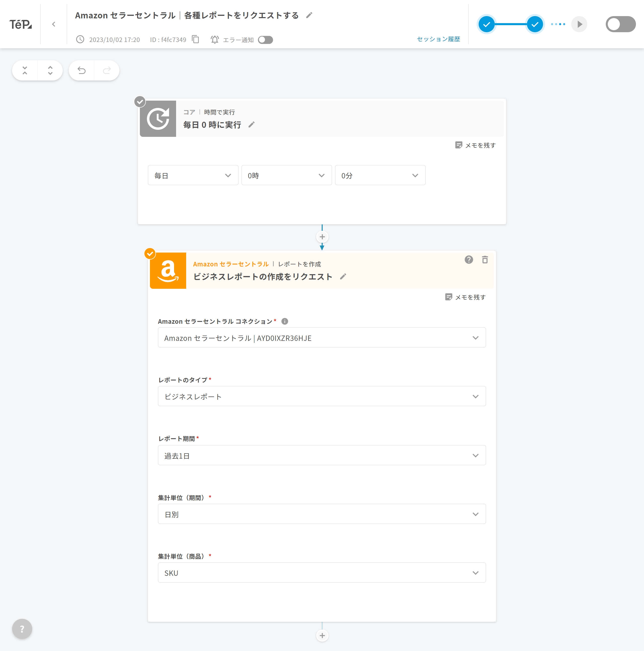Viewport: 644px width, 651px height.
Task: Go back with the left chevron
Action: pos(54,24)
